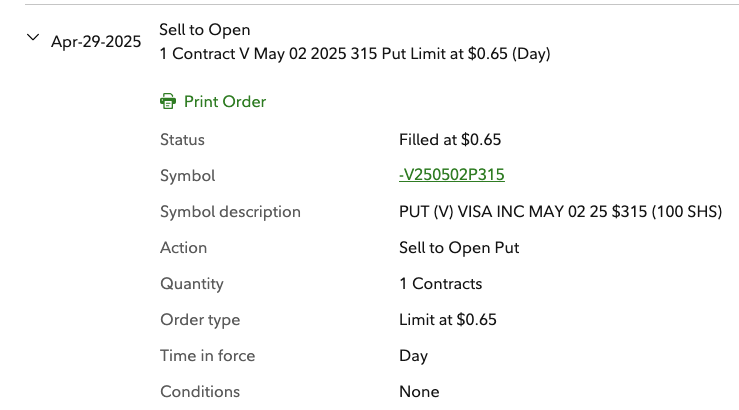The width and height of the screenshot is (739, 410).
Task: Click the 1 Contracts quantity value
Action: (440, 284)
